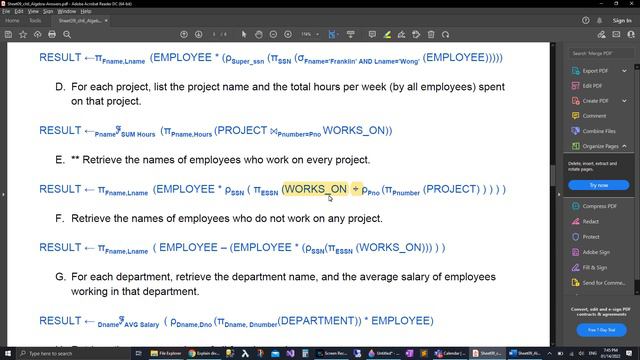Open the File menu
The width and height of the screenshot is (640, 360).
6,11
